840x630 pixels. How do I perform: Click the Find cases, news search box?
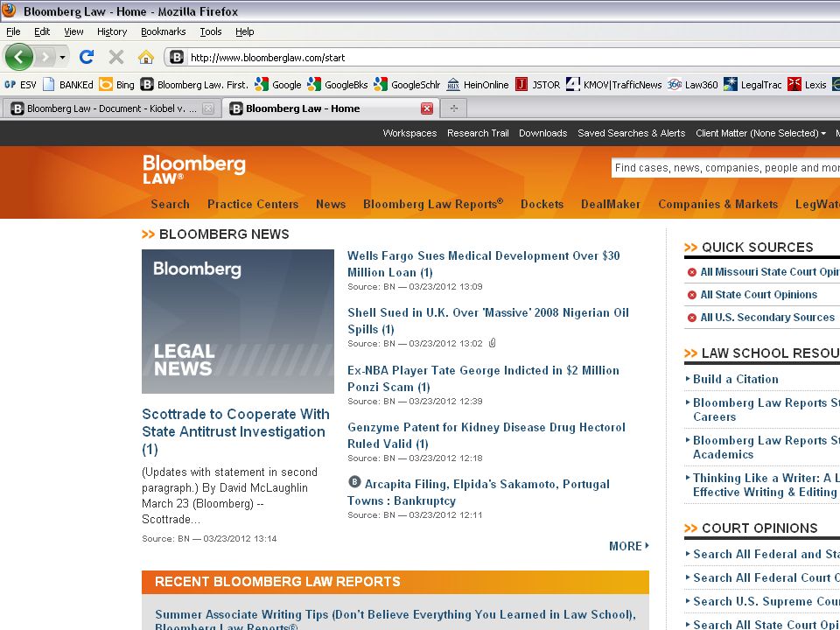726,168
